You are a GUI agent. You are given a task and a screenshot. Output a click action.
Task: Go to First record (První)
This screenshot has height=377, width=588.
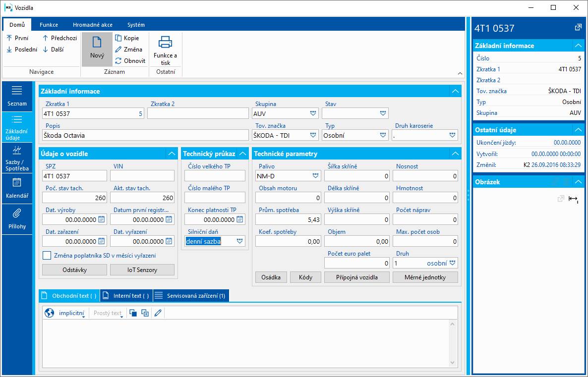point(17,38)
